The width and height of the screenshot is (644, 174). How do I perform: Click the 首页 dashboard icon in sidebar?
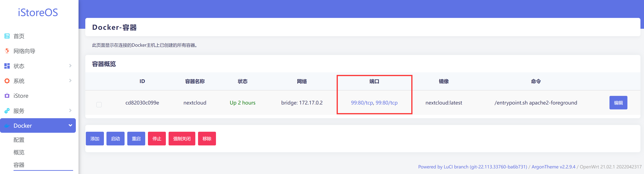point(7,36)
